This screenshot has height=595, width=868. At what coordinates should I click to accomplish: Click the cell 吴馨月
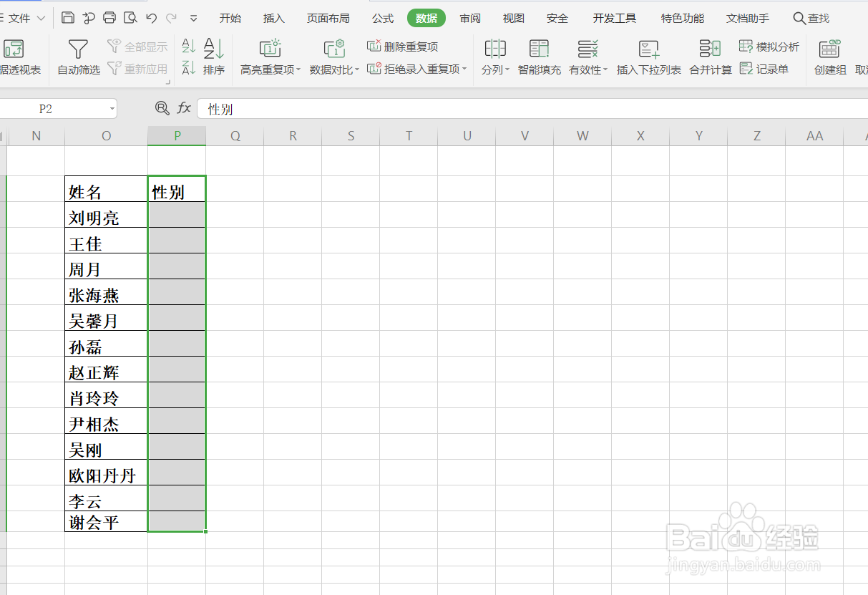click(106, 318)
